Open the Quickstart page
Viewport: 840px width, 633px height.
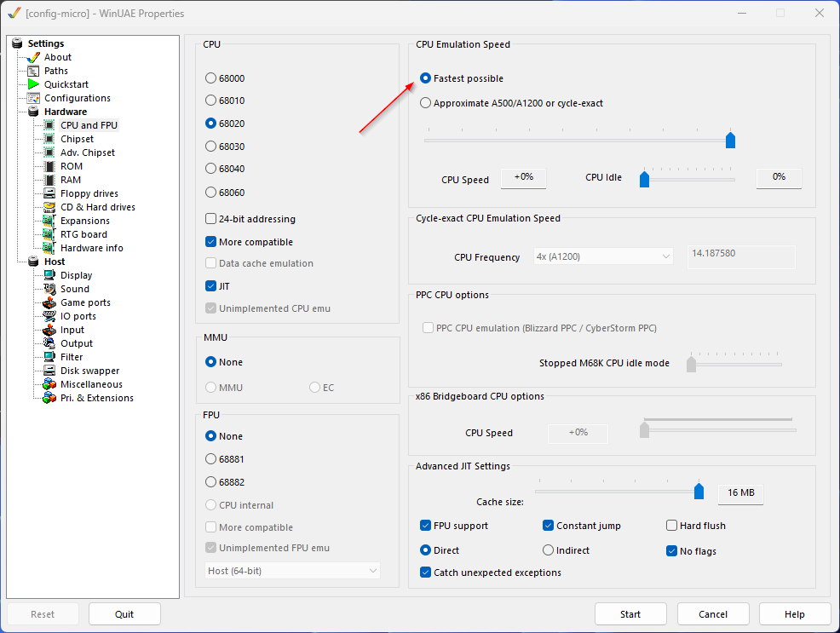click(66, 84)
